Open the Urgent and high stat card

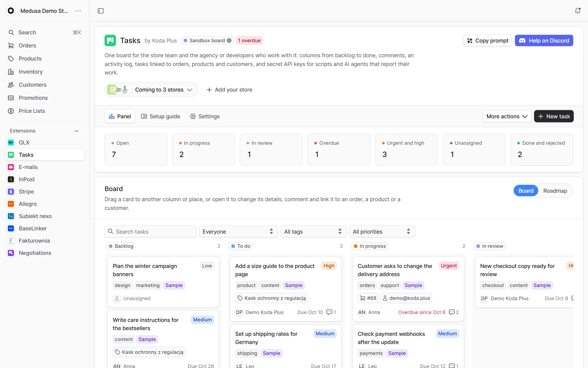pos(406,150)
